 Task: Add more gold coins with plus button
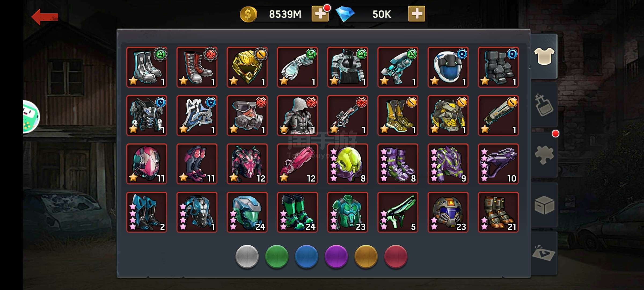pyautogui.click(x=320, y=14)
